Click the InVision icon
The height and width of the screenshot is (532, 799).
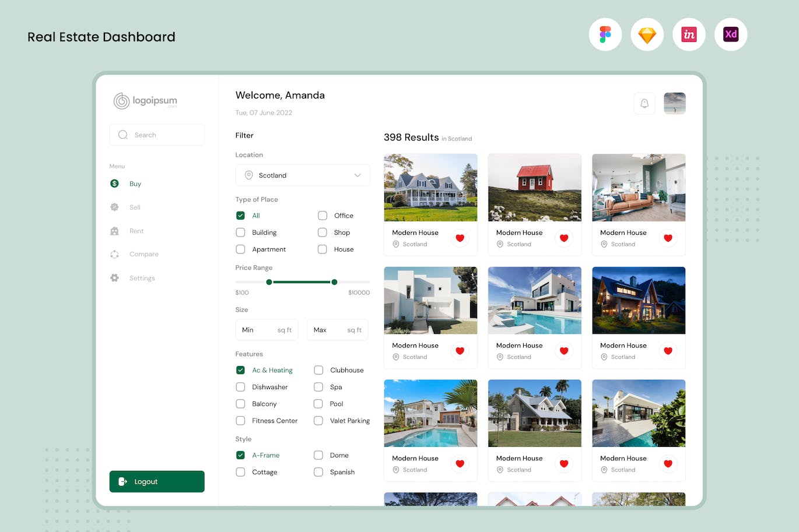(x=689, y=34)
